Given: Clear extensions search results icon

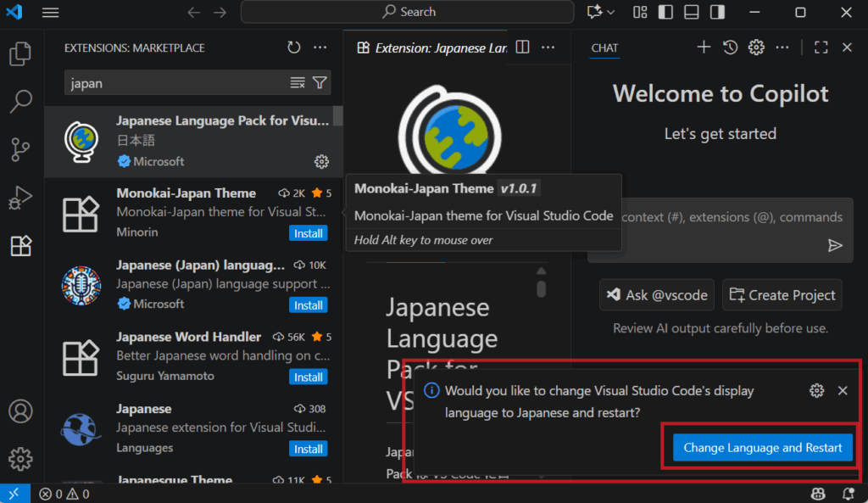Looking at the screenshot, I should (x=298, y=83).
